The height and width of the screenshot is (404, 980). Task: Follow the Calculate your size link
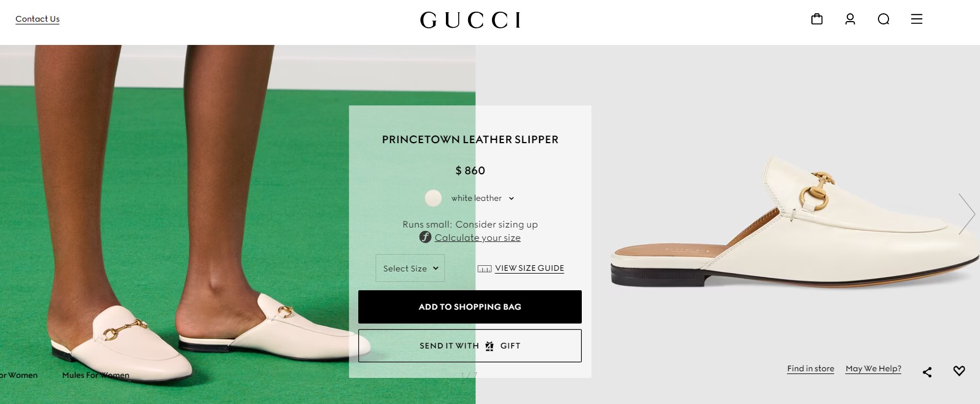[478, 238]
